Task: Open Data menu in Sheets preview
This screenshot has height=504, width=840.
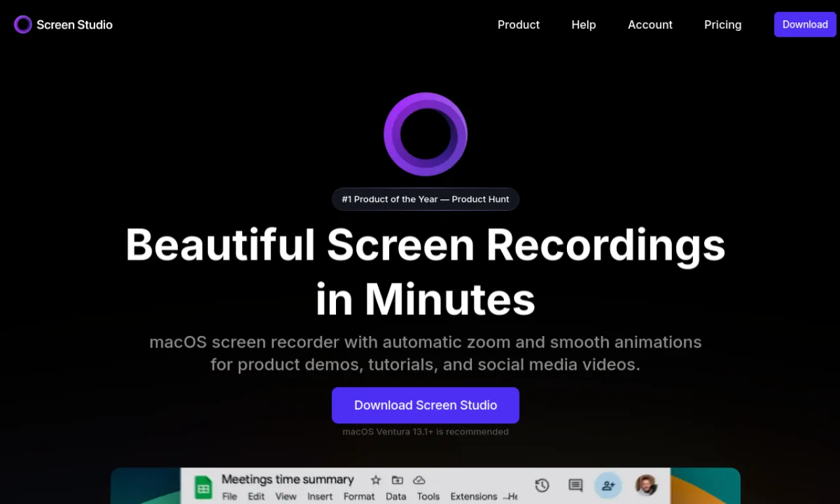Action: pyautogui.click(x=396, y=497)
